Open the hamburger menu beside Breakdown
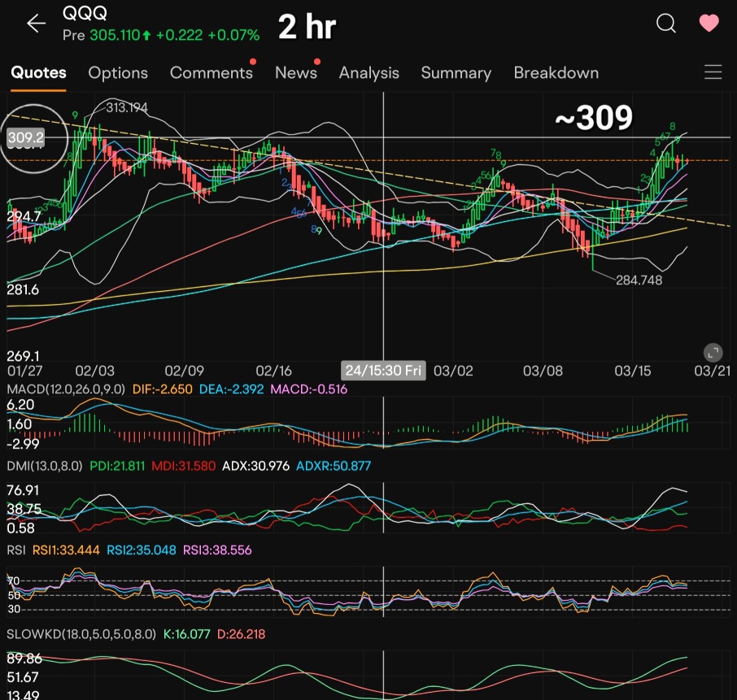Viewport: 737px width, 700px height. [713, 73]
